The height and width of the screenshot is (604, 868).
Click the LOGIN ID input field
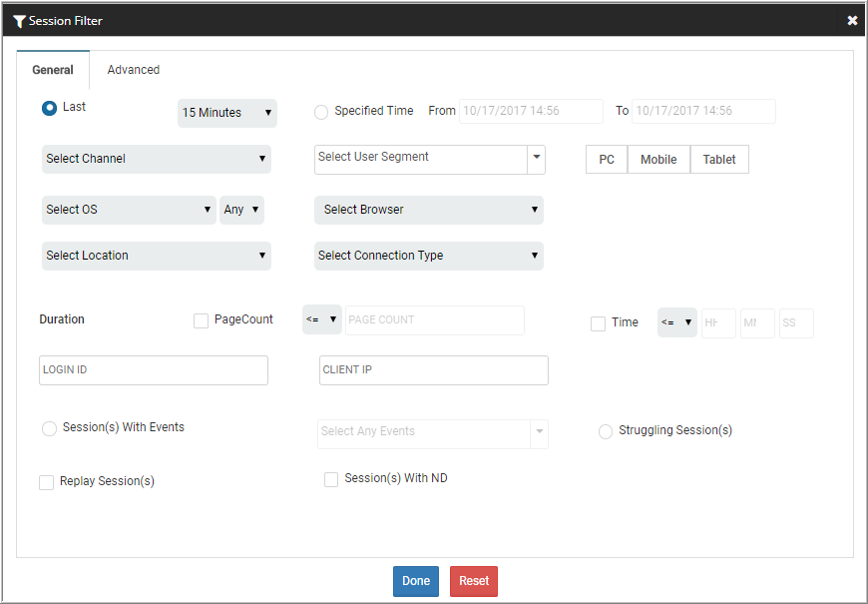tap(154, 370)
